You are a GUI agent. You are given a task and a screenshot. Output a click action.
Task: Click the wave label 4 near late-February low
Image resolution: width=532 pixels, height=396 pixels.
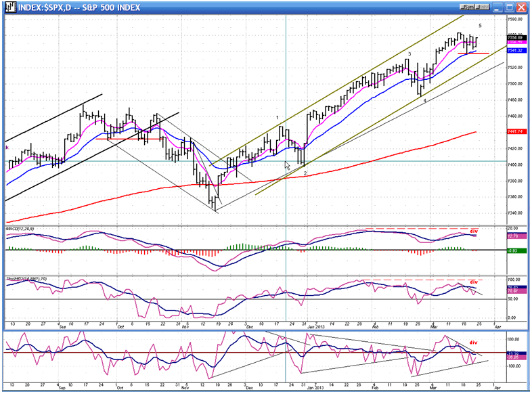coord(425,100)
